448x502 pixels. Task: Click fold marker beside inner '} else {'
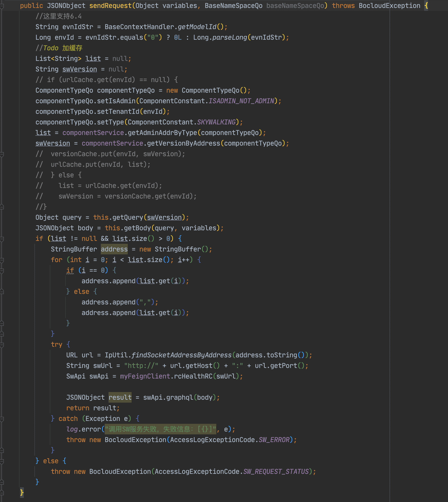(x=2, y=292)
